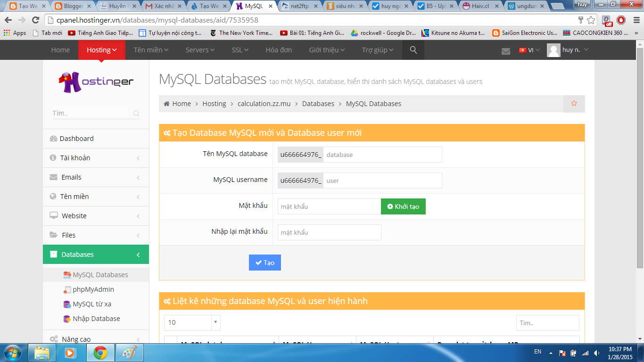Focus the Mật khẩu password field
The height and width of the screenshot is (362, 644).
(x=329, y=206)
